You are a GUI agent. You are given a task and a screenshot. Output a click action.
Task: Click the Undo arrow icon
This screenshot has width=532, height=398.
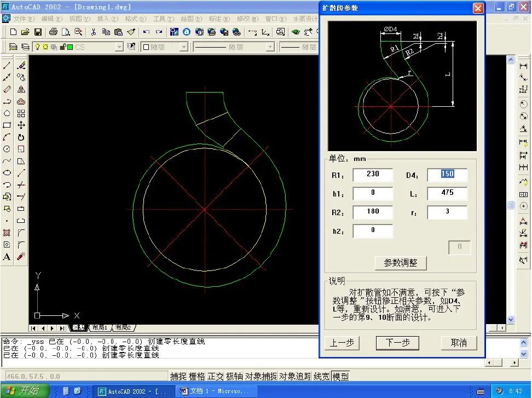(x=146, y=32)
